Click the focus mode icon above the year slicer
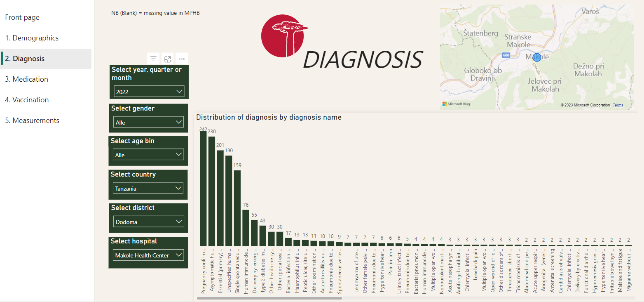The width and height of the screenshot is (644, 302). coord(167,59)
